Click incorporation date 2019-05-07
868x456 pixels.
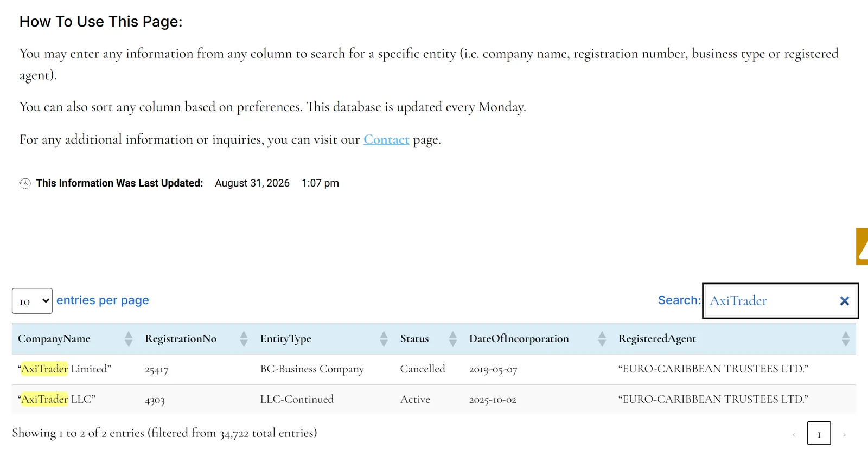point(493,370)
